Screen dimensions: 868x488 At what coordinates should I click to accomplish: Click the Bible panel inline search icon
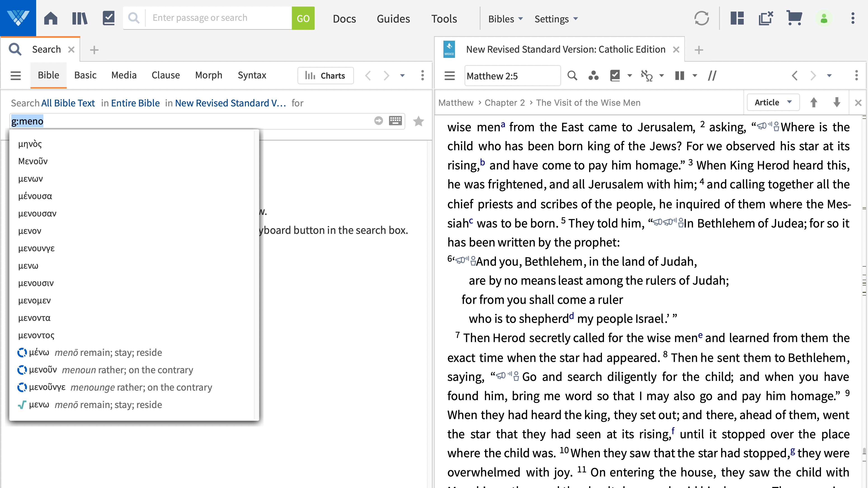[572, 76]
